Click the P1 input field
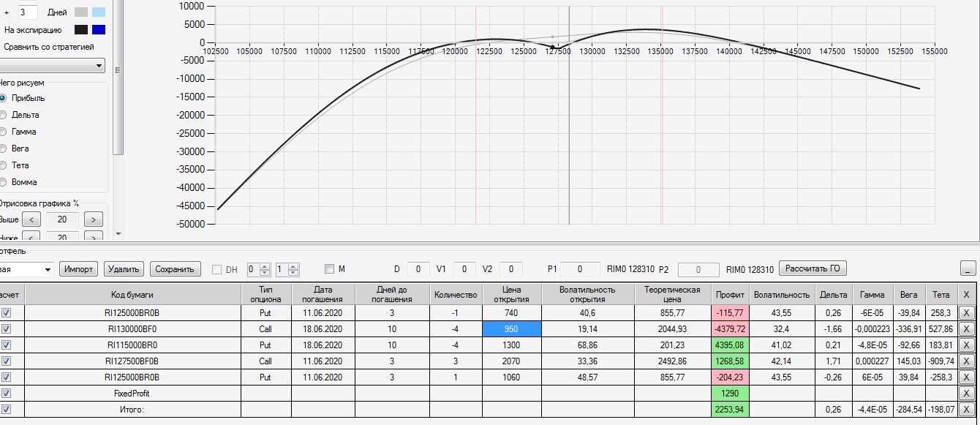Screen dimensions: 980x425 coord(579,269)
